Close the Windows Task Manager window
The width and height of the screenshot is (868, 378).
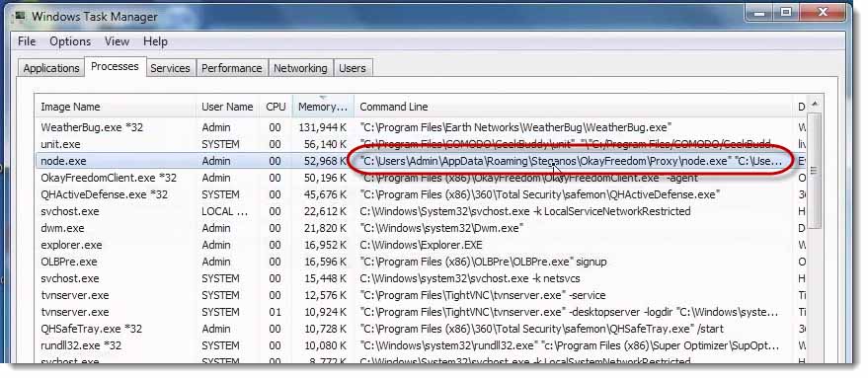click(822, 12)
